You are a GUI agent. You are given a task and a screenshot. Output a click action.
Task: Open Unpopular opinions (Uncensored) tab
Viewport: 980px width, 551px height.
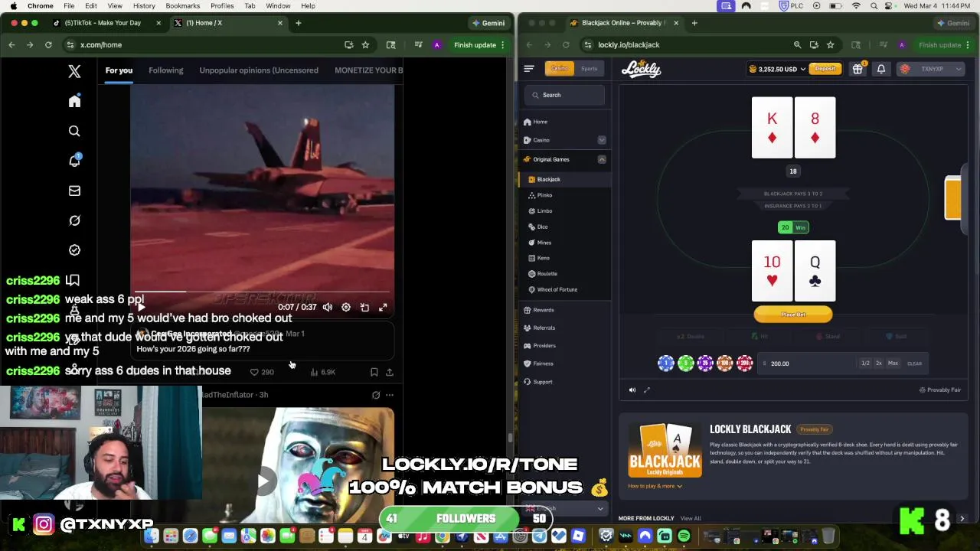(259, 70)
